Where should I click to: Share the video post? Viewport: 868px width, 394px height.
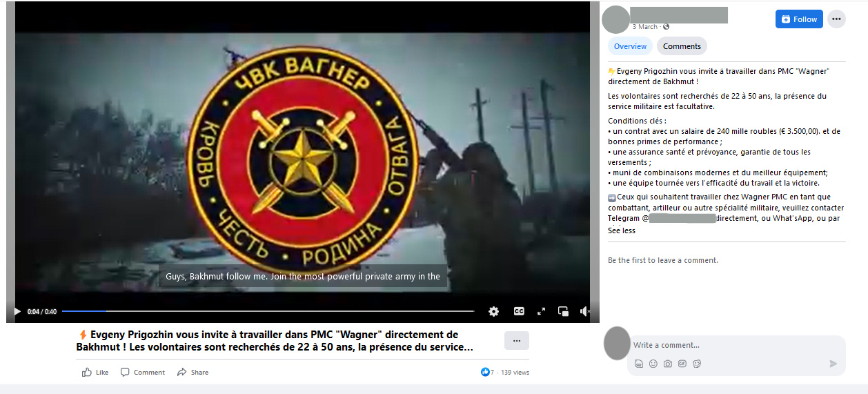(193, 372)
